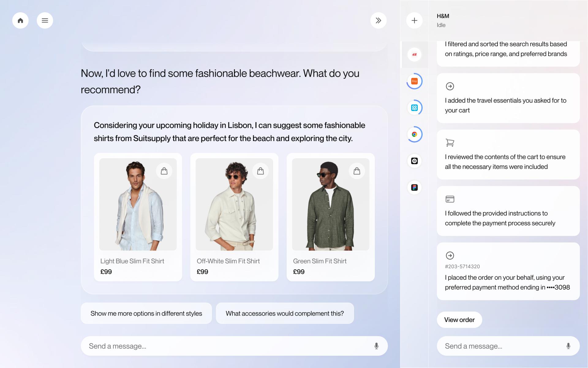The image size is (588, 368).
Task: Add Green Slim Fit Shirt to bag
Action: click(357, 171)
